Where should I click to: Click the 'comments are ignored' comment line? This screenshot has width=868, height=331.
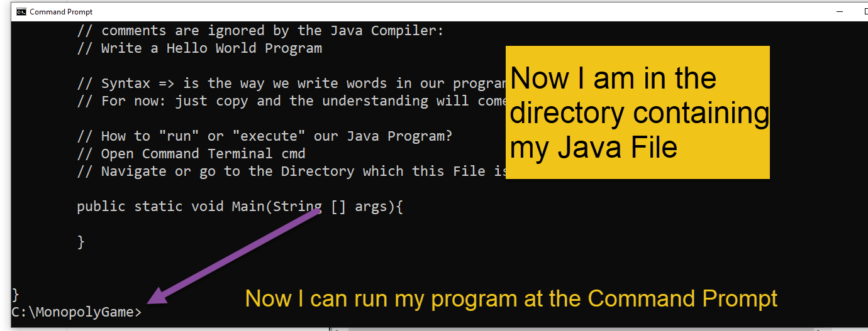coord(260,31)
